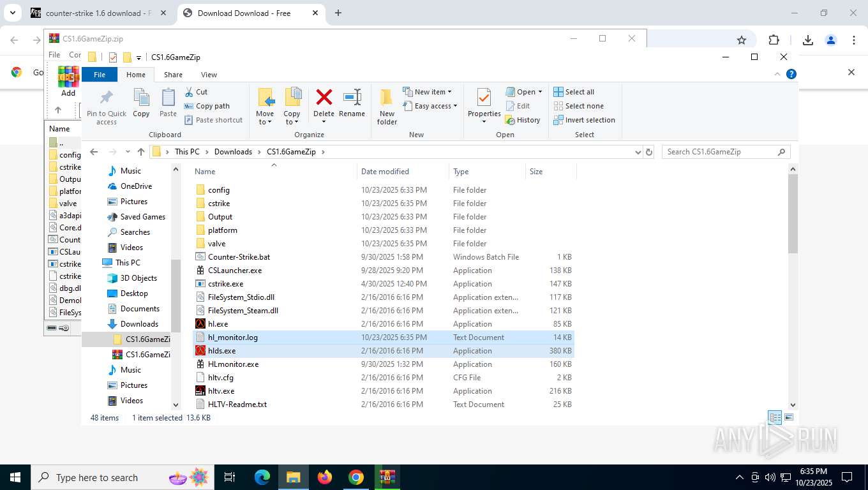The height and width of the screenshot is (490, 868).
Task: Switch to Details view icon
Action: click(x=775, y=418)
